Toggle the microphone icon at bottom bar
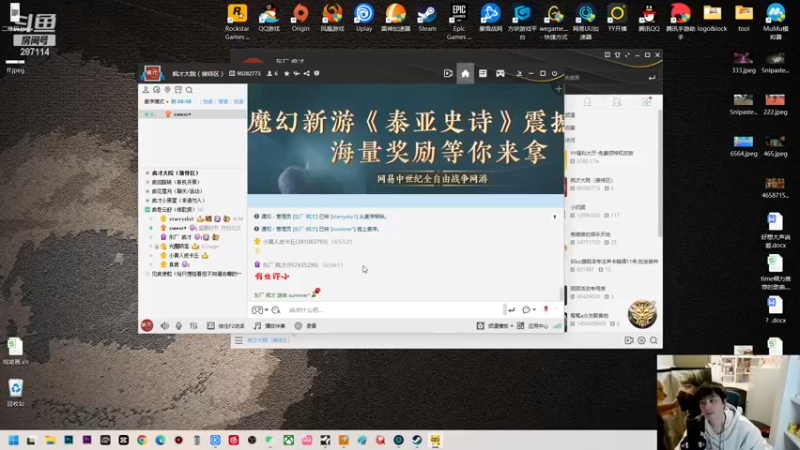 [x=179, y=326]
